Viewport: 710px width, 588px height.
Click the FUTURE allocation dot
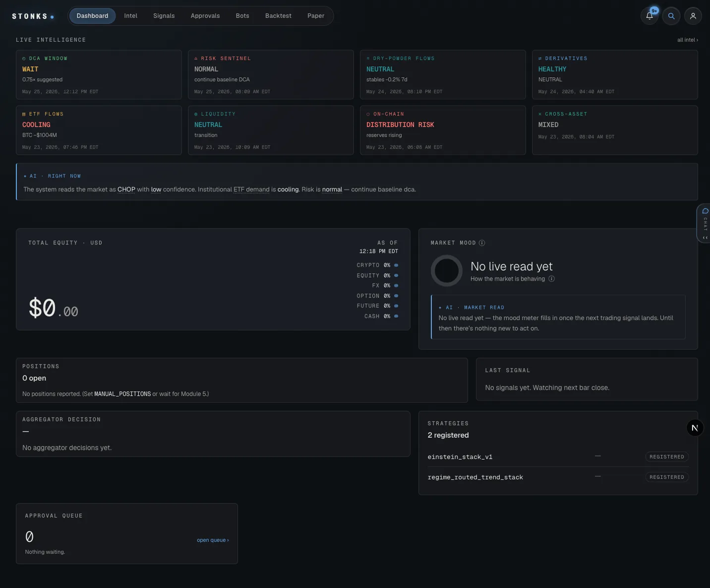pyautogui.click(x=396, y=306)
